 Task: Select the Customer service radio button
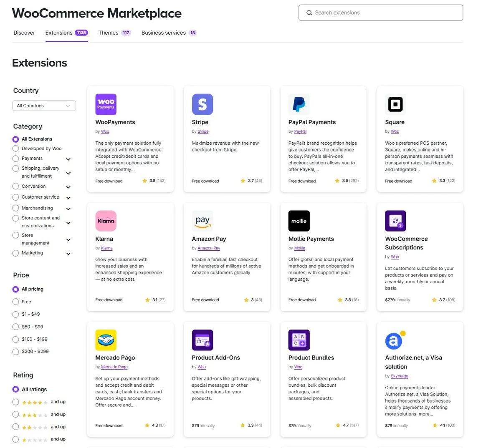point(15,197)
